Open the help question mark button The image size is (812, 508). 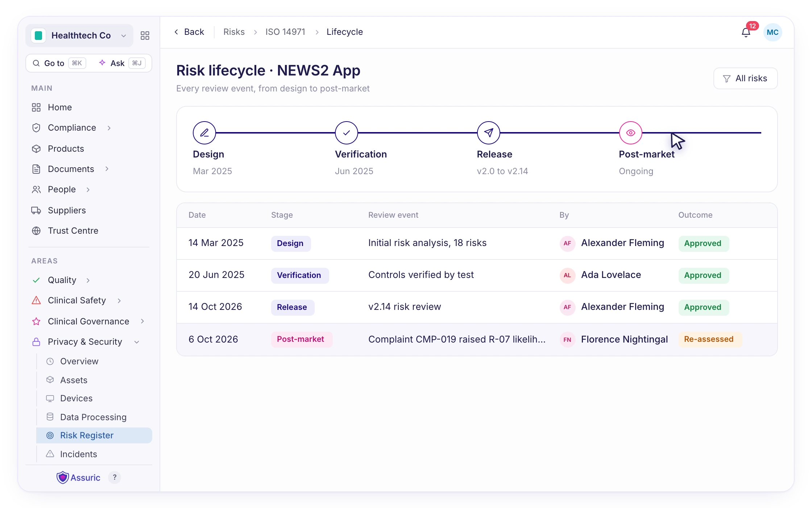tap(115, 478)
